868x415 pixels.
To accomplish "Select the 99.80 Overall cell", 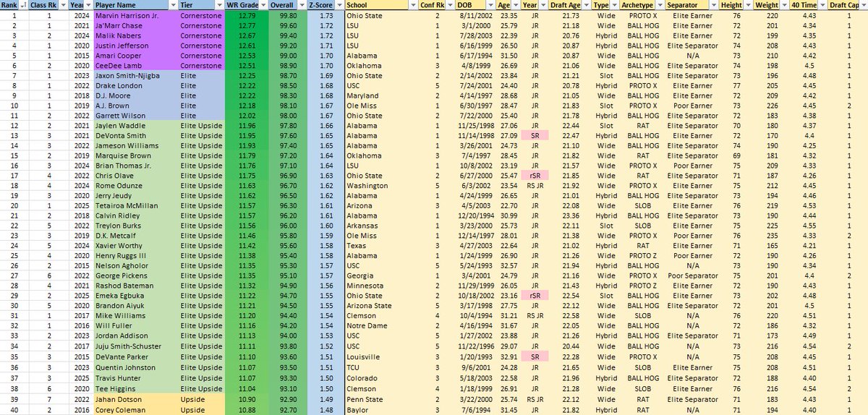I will pyautogui.click(x=287, y=14).
